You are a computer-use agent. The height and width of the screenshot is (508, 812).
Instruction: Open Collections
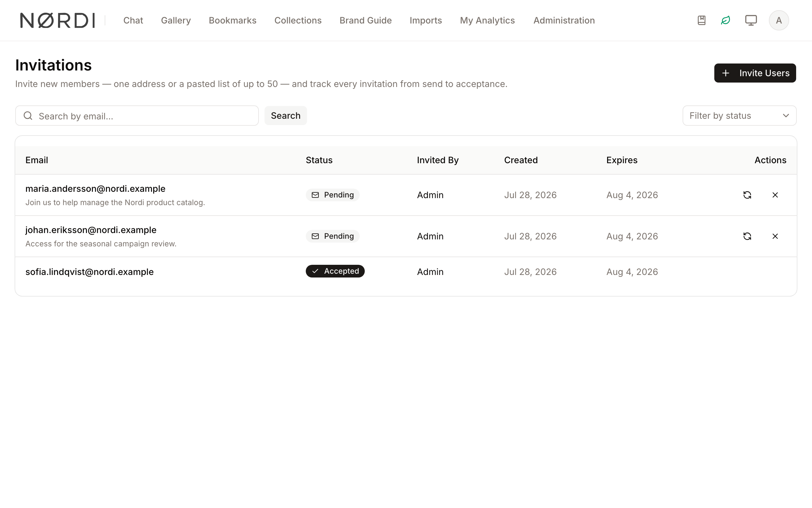click(298, 21)
